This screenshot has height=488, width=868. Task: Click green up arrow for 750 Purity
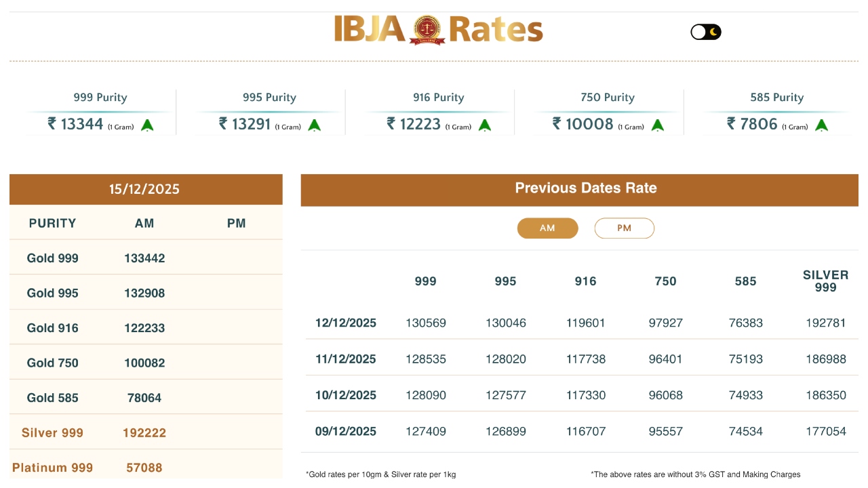(657, 125)
